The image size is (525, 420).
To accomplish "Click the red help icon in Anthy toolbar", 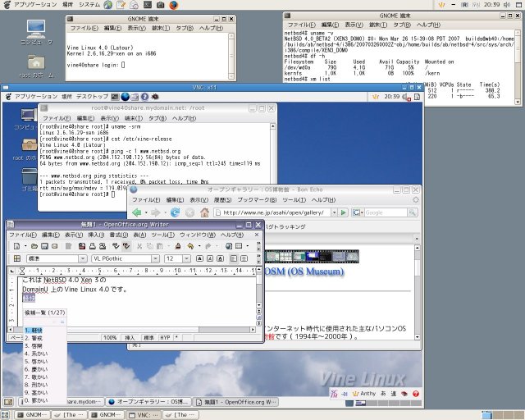I will coord(416,394).
